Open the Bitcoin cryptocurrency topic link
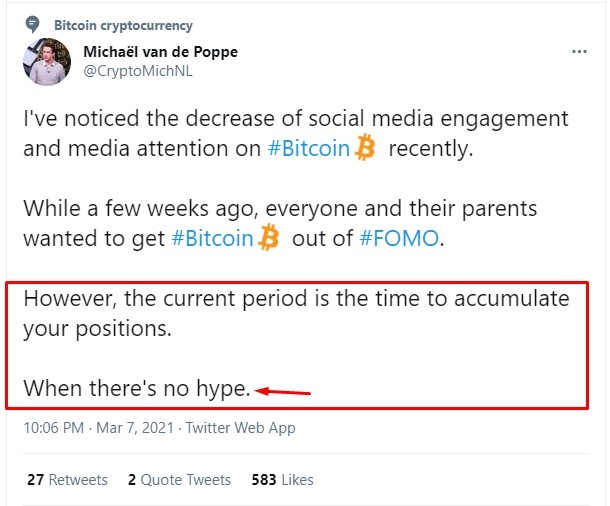 (123, 25)
